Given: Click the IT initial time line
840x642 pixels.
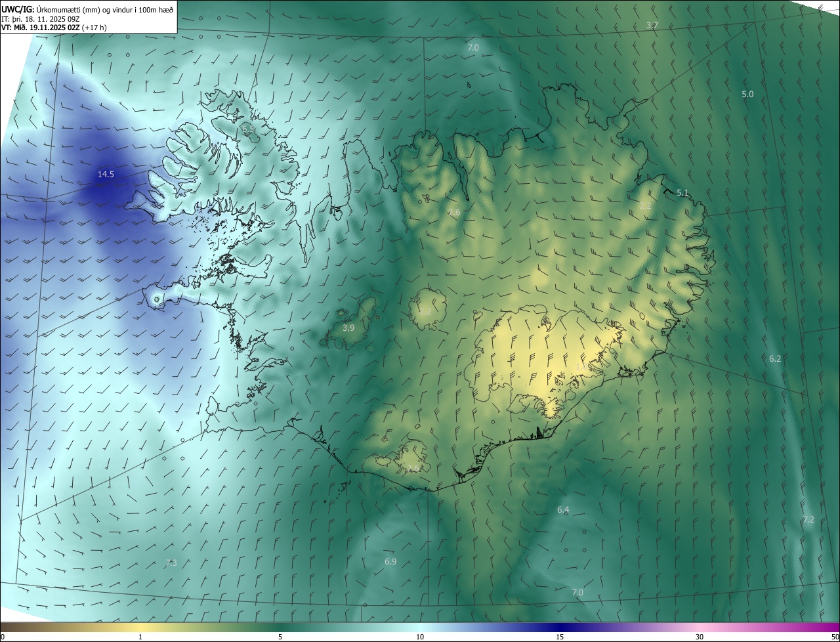Looking at the screenshot, I should [41, 18].
